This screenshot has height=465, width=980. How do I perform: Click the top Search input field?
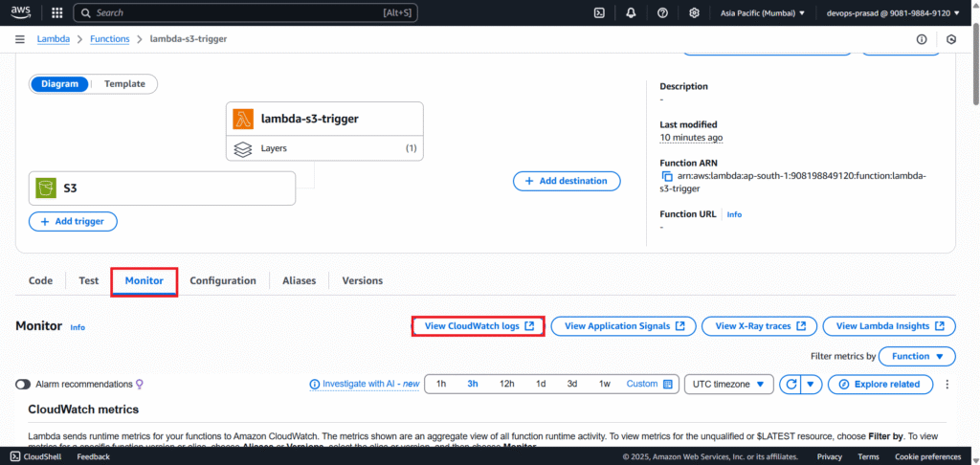[x=245, y=12]
